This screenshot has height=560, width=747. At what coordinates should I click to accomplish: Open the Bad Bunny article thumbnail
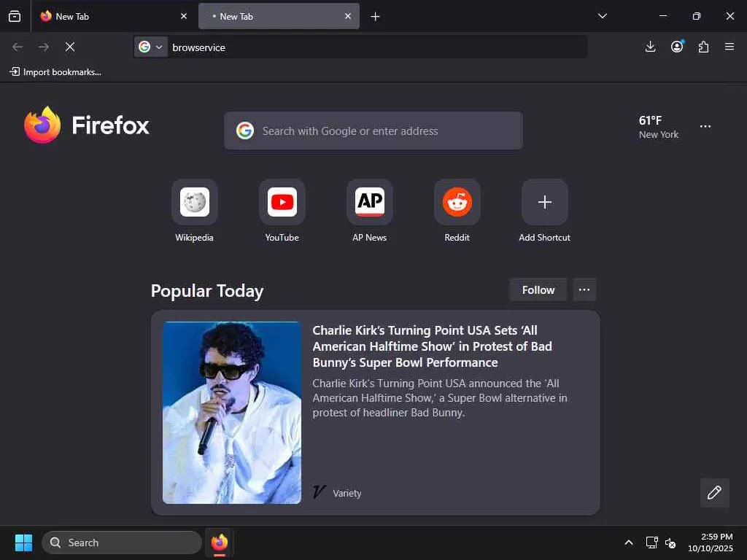pyautogui.click(x=232, y=413)
